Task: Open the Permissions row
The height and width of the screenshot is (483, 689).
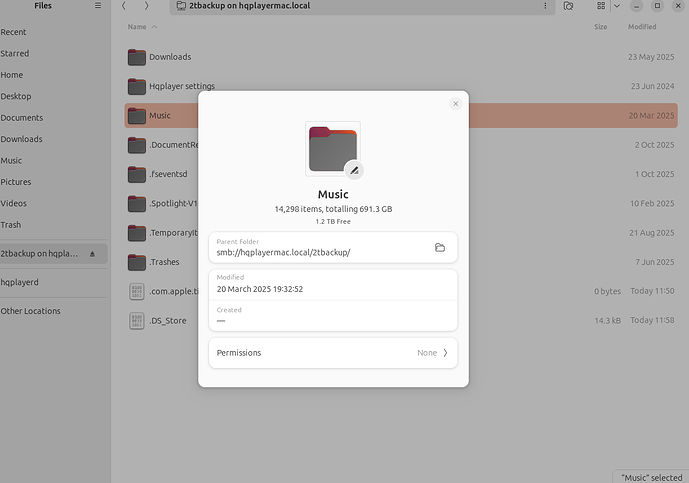Action: coord(333,353)
